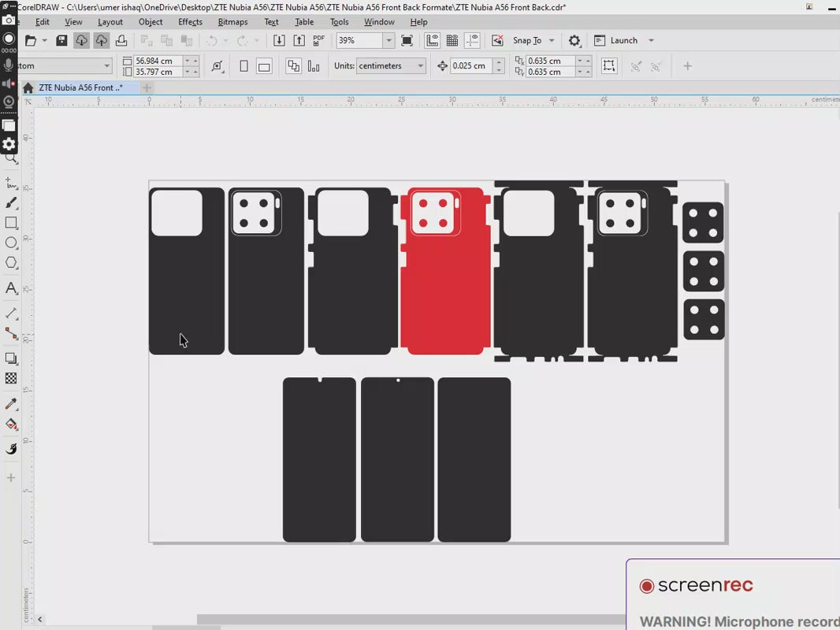Click the Save icon in toolbar

(x=61, y=41)
